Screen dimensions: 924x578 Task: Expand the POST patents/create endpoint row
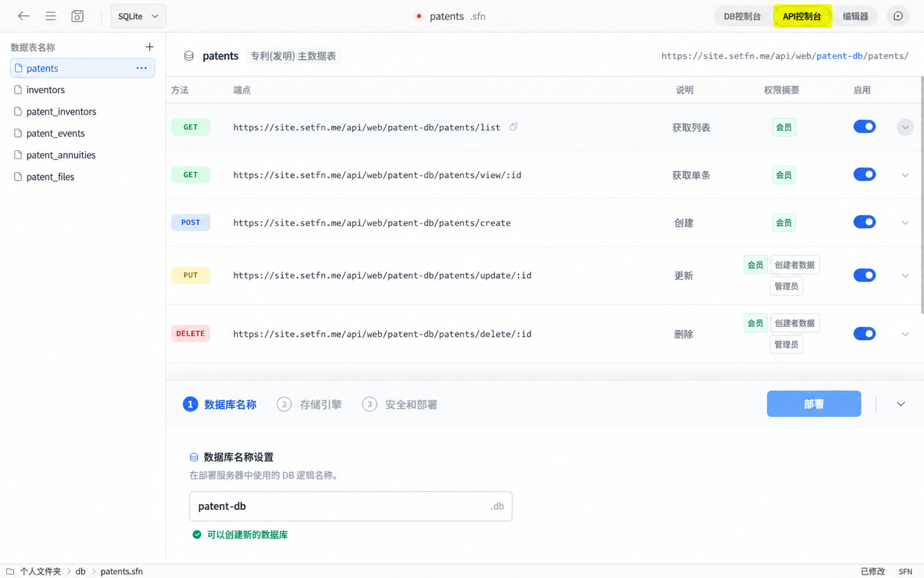[905, 223]
